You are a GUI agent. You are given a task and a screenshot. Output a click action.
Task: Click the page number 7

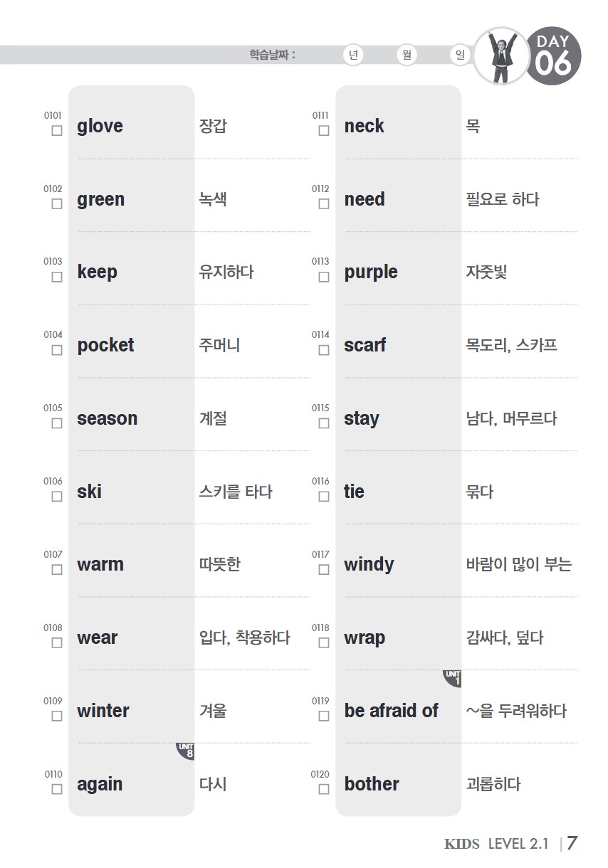pyautogui.click(x=572, y=843)
